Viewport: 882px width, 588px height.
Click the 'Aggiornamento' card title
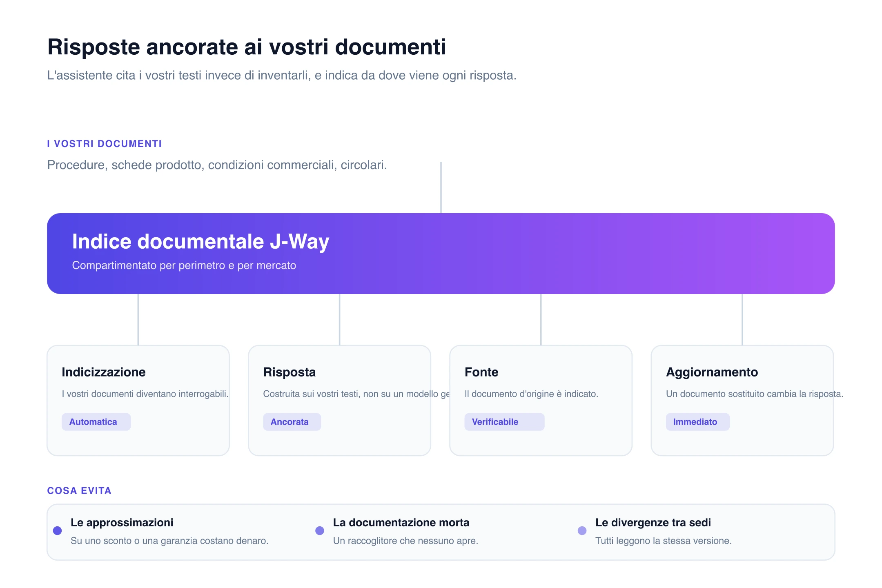coord(712,372)
